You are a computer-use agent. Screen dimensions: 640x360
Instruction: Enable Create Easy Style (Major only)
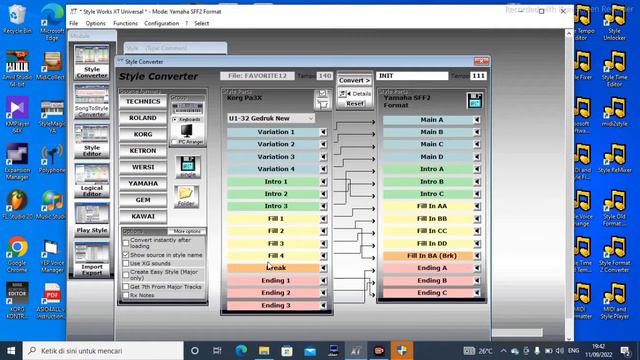click(x=126, y=275)
